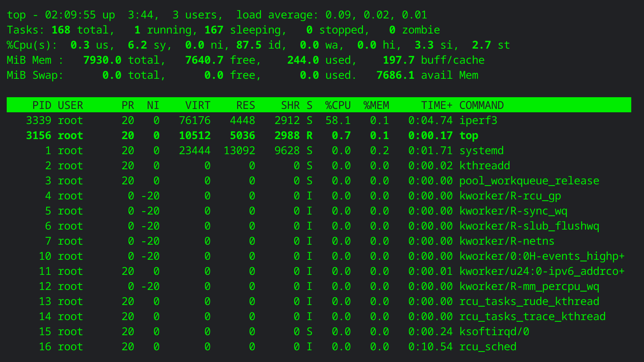The image size is (644, 362).
Task: Click the RES column header
Action: point(246,105)
